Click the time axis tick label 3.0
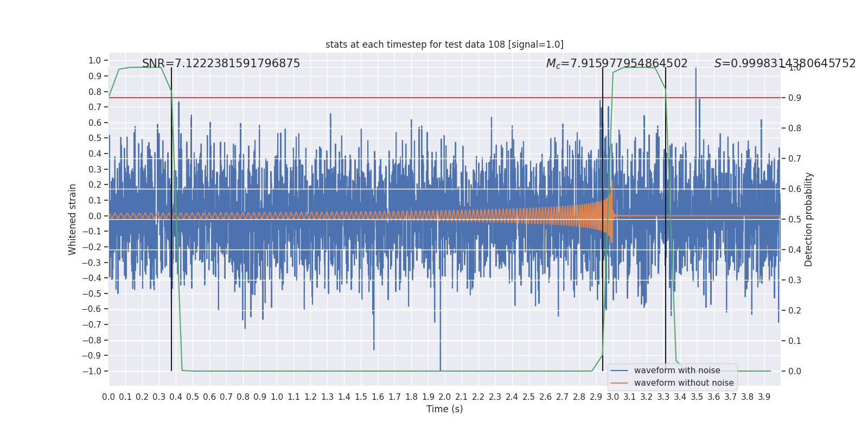This screenshot has height=434, width=868. tap(613, 397)
